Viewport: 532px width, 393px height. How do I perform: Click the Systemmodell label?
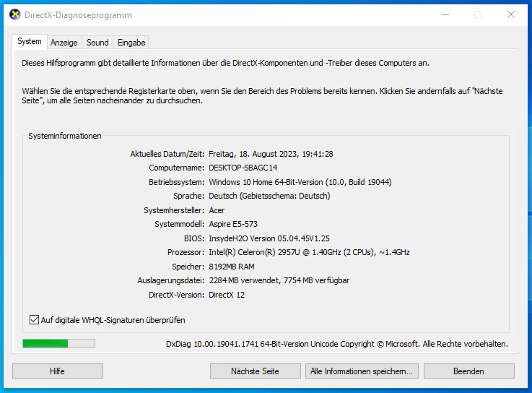pos(180,224)
